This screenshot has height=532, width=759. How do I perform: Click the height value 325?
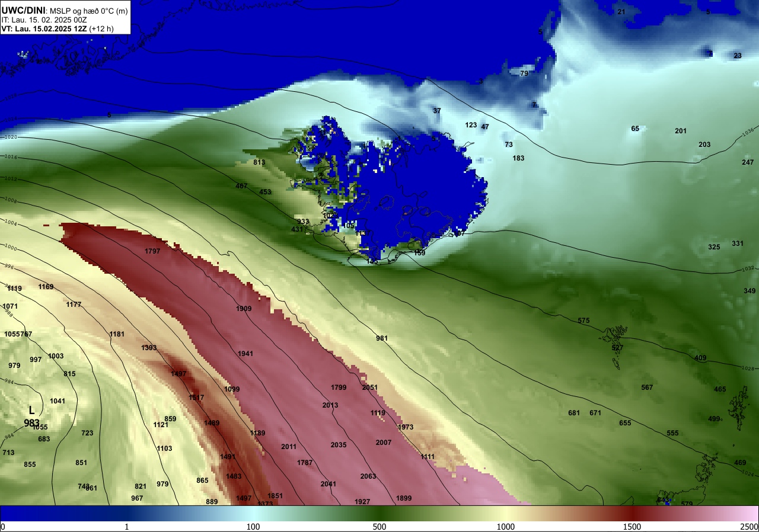coord(714,247)
